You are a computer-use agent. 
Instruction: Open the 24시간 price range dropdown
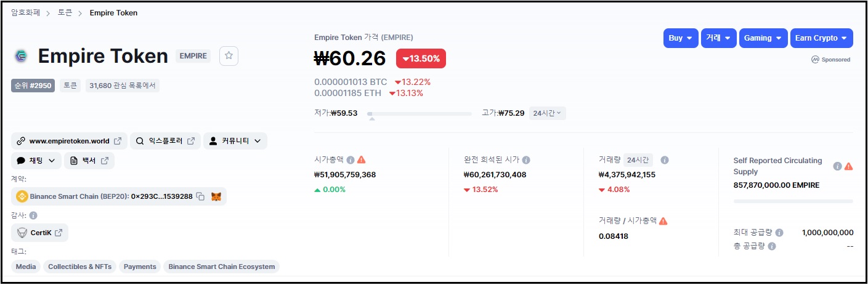point(548,113)
